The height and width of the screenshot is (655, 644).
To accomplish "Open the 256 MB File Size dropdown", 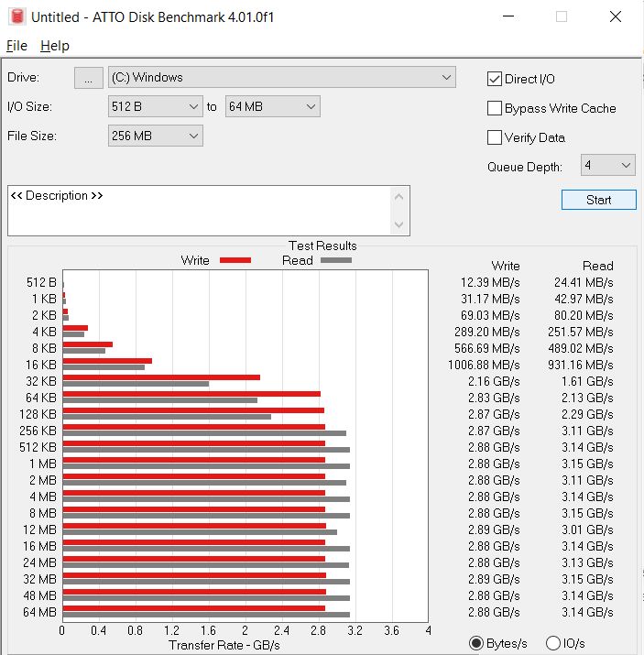I will coord(156,136).
